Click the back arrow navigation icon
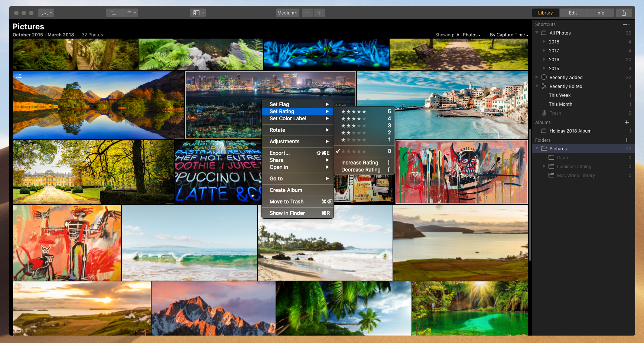Image resolution: width=644 pixels, height=343 pixels. tap(113, 13)
